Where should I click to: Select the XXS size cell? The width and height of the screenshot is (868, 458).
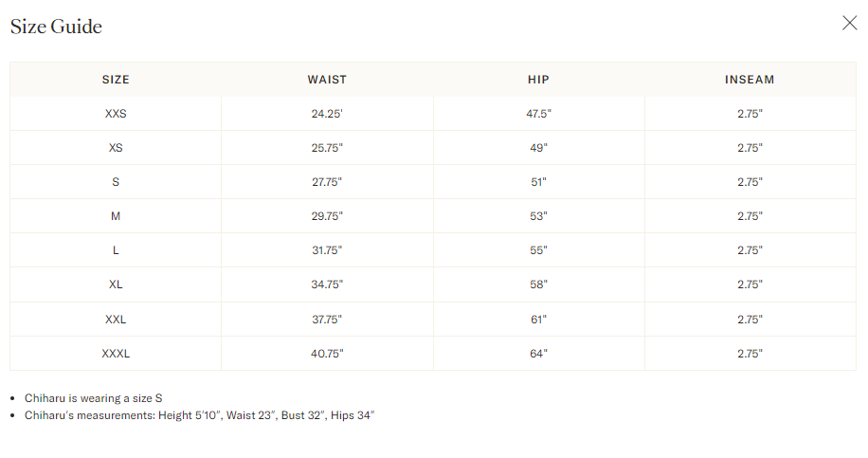116,114
